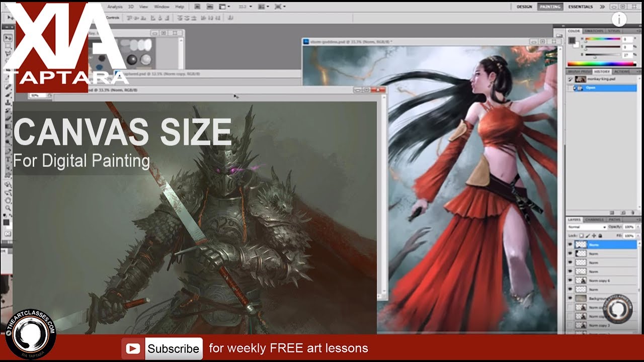Screen dimensions: 644x362
Task: Toggle visibility of the Background layer
Action: point(570,298)
